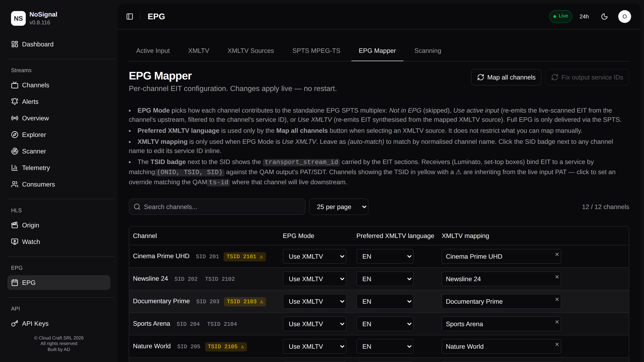Open Explorer section
This screenshot has width=644, height=362.
coord(59,135)
